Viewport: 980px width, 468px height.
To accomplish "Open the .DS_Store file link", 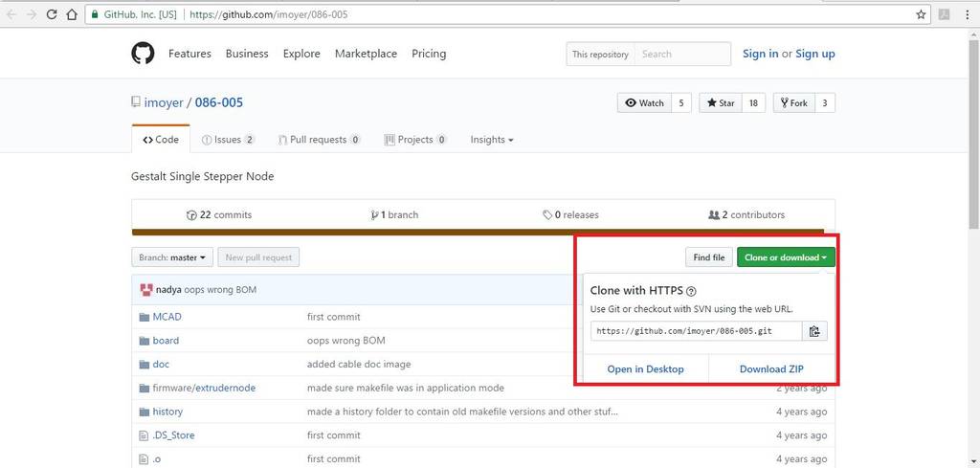I will (x=173, y=435).
